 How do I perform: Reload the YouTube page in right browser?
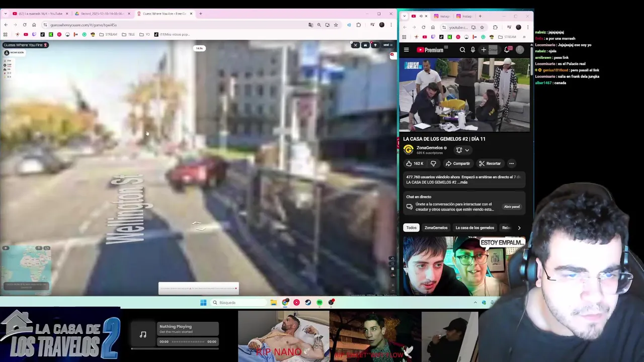[x=424, y=27]
